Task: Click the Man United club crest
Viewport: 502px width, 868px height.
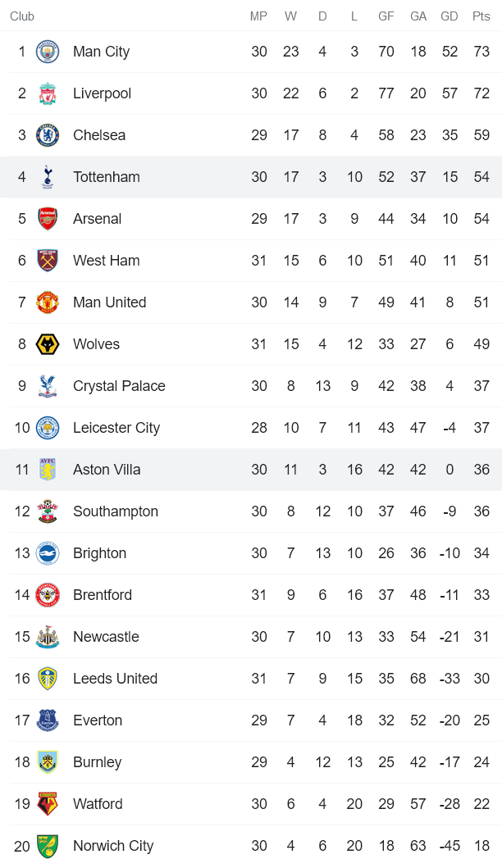Action: [x=48, y=302]
